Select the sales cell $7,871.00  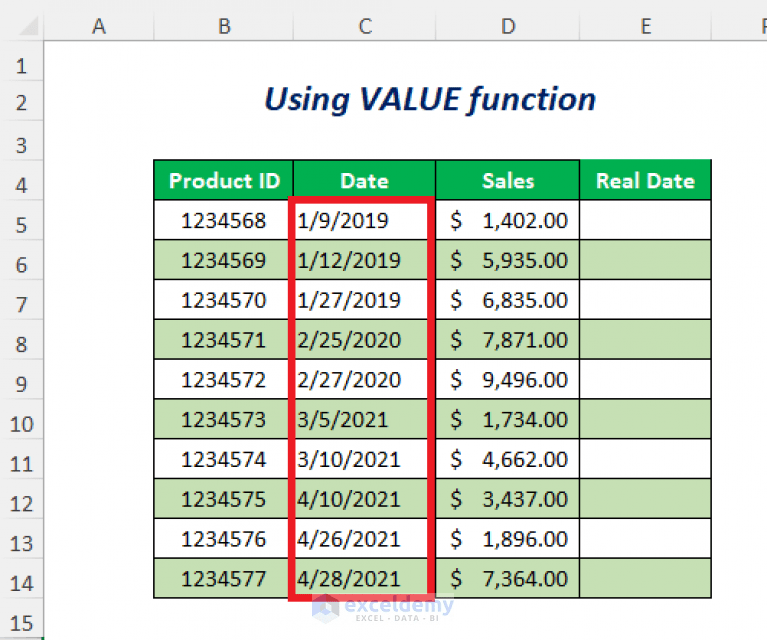(x=508, y=340)
